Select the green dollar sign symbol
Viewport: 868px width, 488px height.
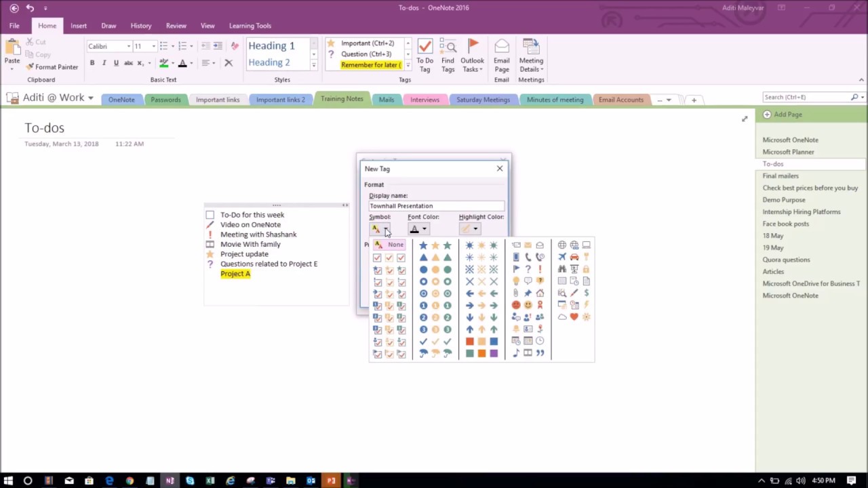click(x=587, y=293)
